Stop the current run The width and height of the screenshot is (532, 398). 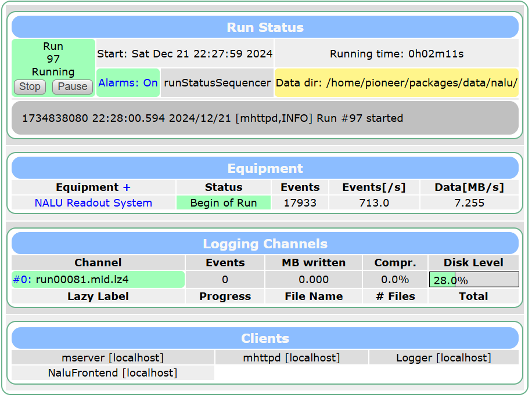(30, 87)
